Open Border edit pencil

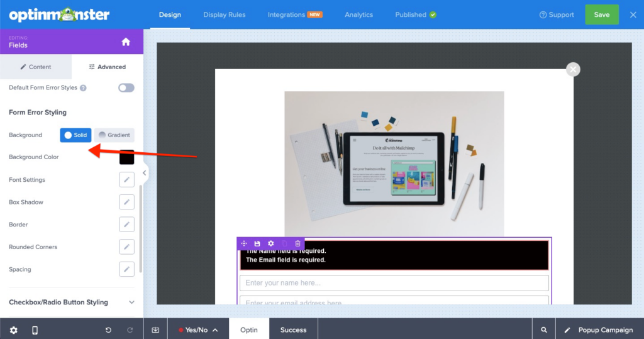[126, 225]
